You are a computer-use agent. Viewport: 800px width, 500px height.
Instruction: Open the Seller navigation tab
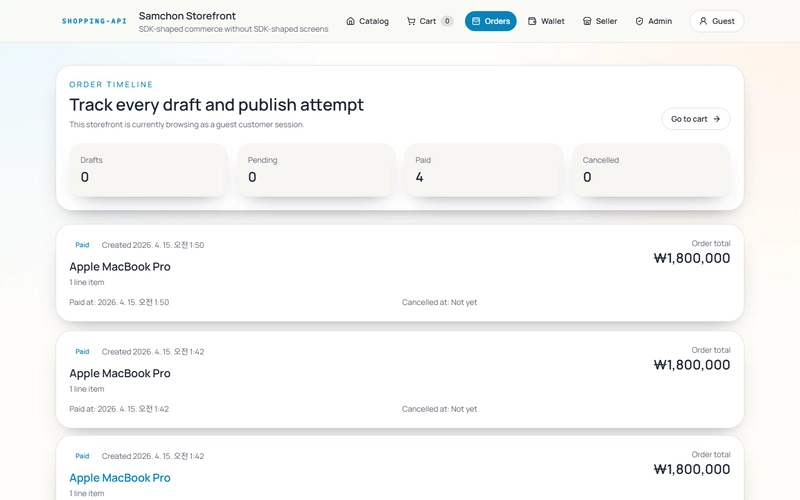coord(600,21)
